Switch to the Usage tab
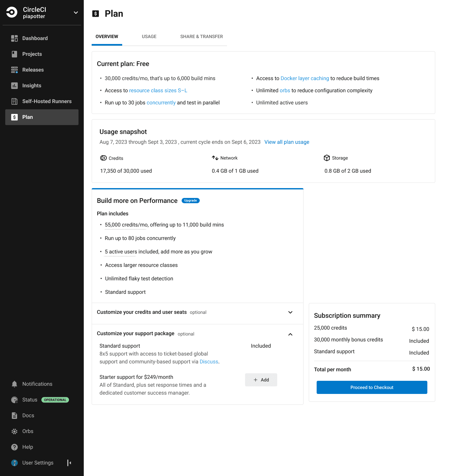473x476 pixels. tap(149, 36)
